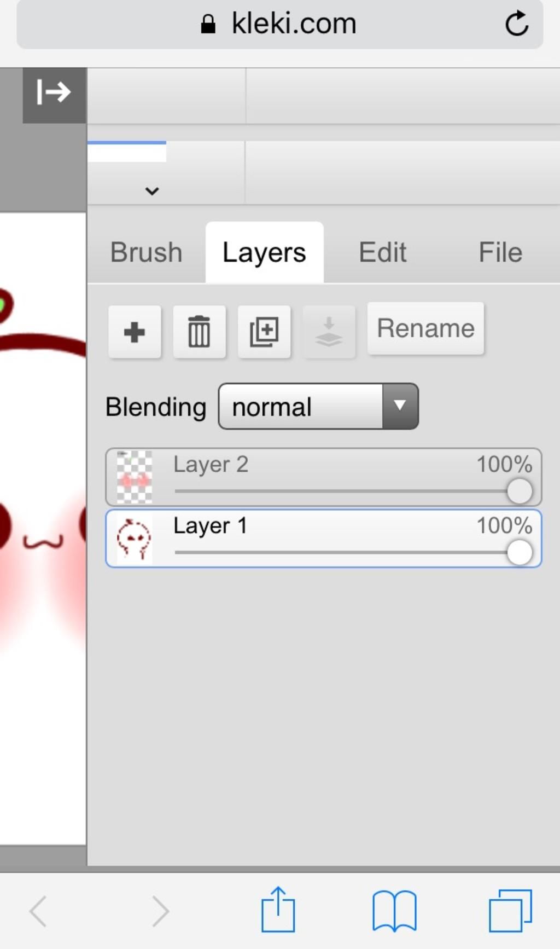Expand the small chevron below color bar

(x=152, y=191)
